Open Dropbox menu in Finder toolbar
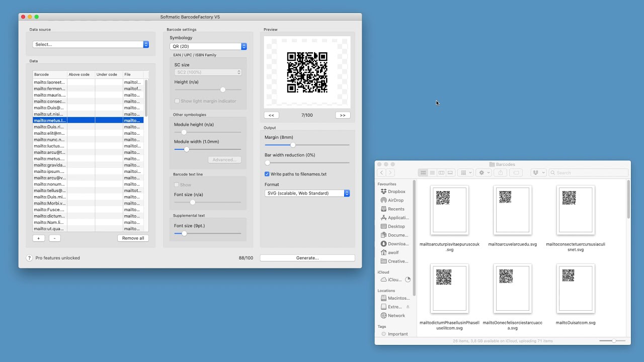Screen dimensions: 644x362 pos(538,172)
